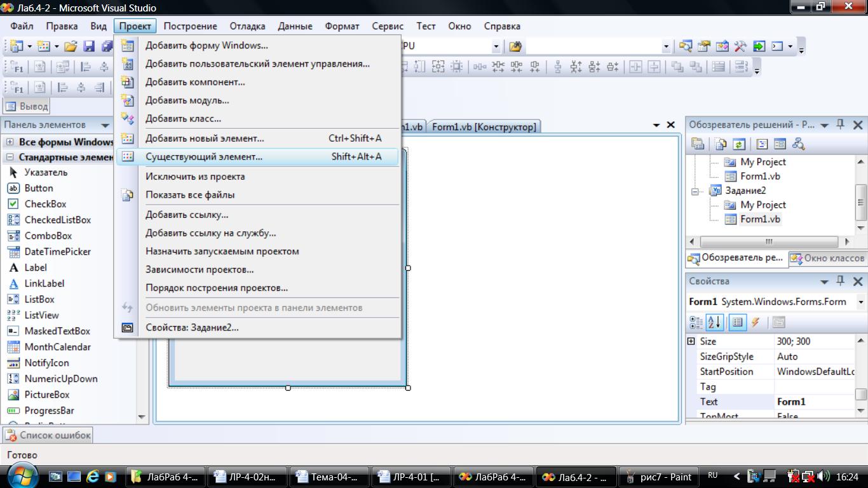Open the active documents list dropdown arrow

tap(656, 125)
